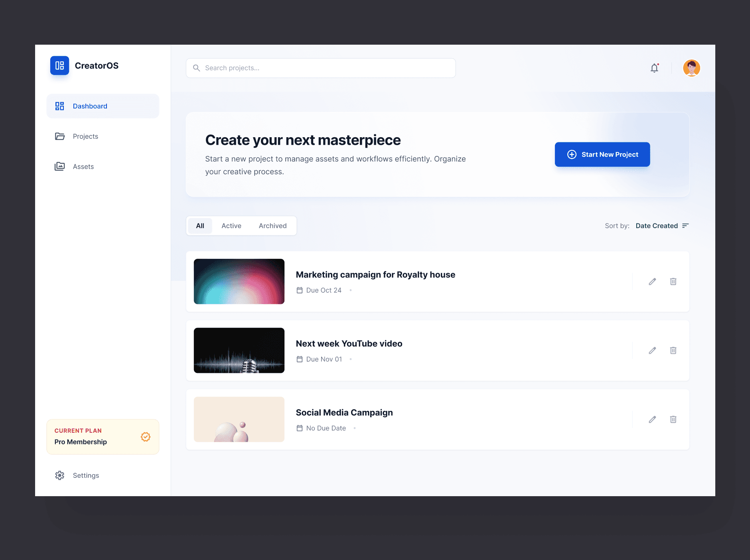The image size is (750, 560).
Task: Switch to the Active tab
Action: point(231,226)
